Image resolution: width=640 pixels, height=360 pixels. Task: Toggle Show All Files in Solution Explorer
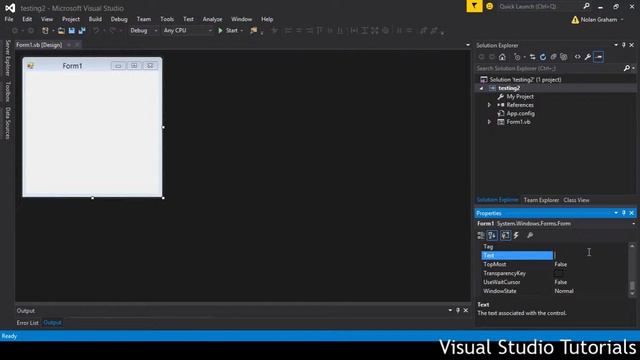564,57
